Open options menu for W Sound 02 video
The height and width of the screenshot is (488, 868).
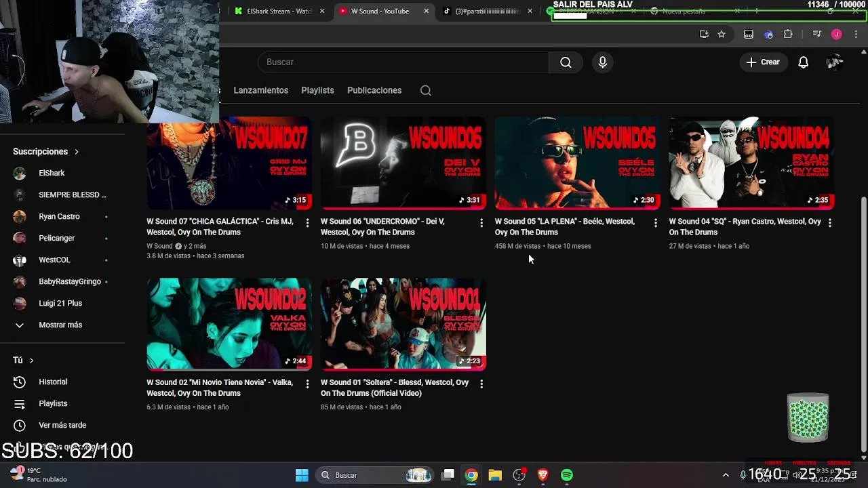[x=307, y=384]
